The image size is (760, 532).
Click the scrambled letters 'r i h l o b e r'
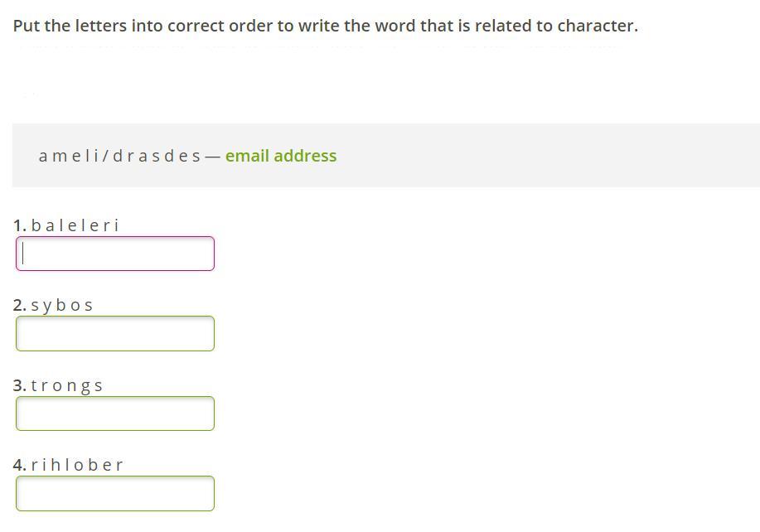tap(77, 465)
